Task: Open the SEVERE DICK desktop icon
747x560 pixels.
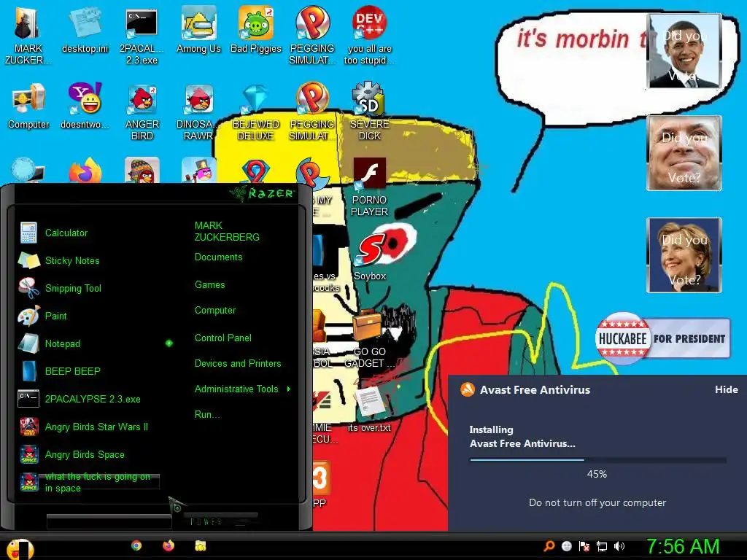Action: pos(369,112)
